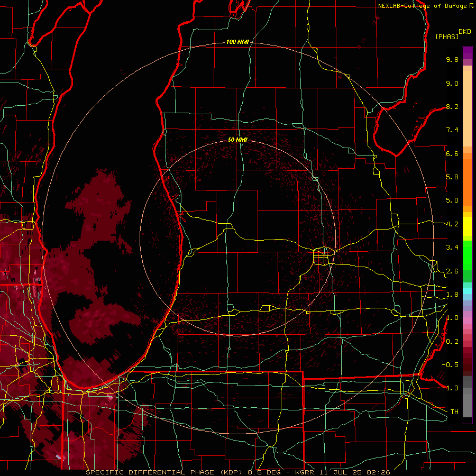Click the TH threshold label on scale
Image resolution: width=476 pixels, height=476 pixels.
[x=454, y=412]
